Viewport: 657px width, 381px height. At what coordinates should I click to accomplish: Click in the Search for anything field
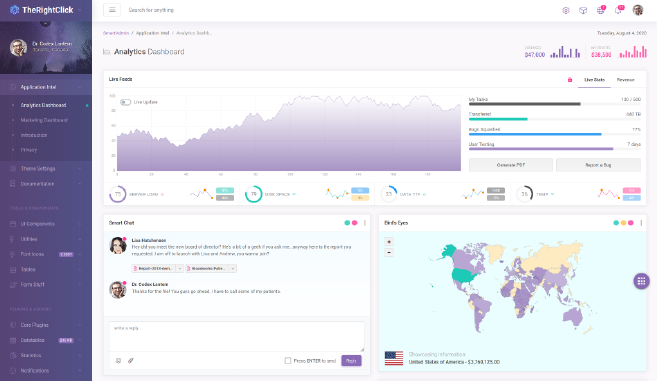[x=151, y=10]
